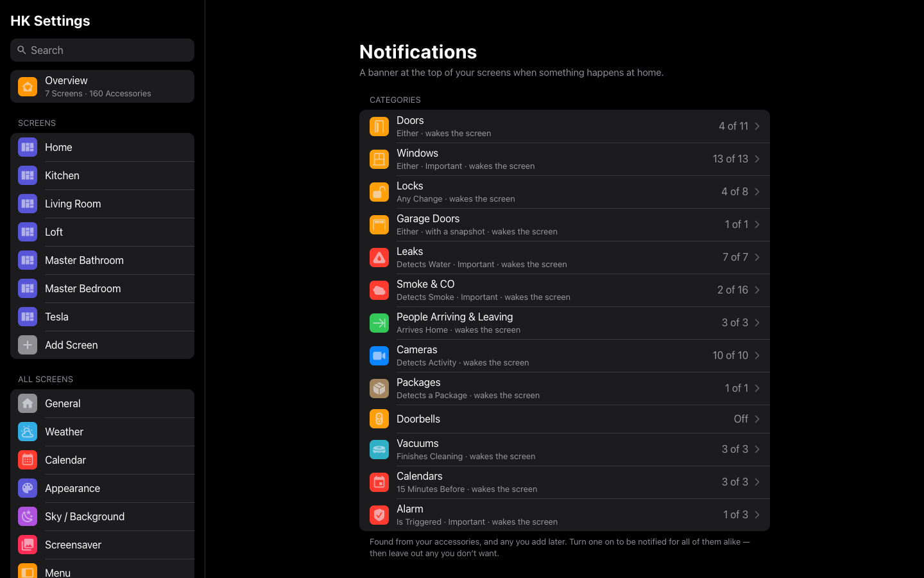This screenshot has height=578, width=924.
Task: Click the Cameras video icon
Action: (379, 356)
